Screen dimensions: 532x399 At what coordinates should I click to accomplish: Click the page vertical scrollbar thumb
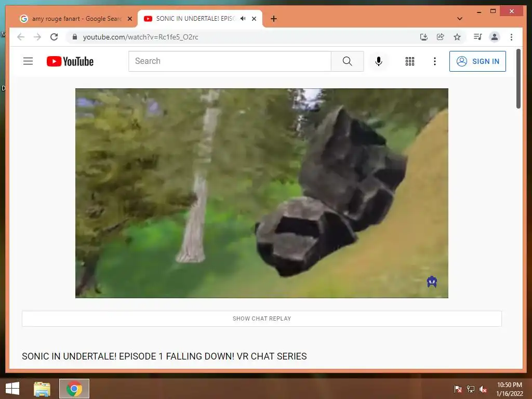coord(518,79)
